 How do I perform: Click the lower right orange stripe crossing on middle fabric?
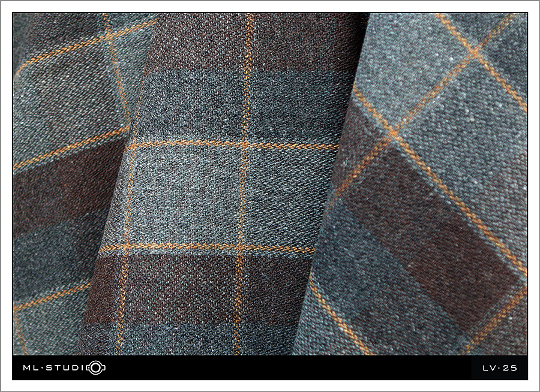(x=240, y=248)
